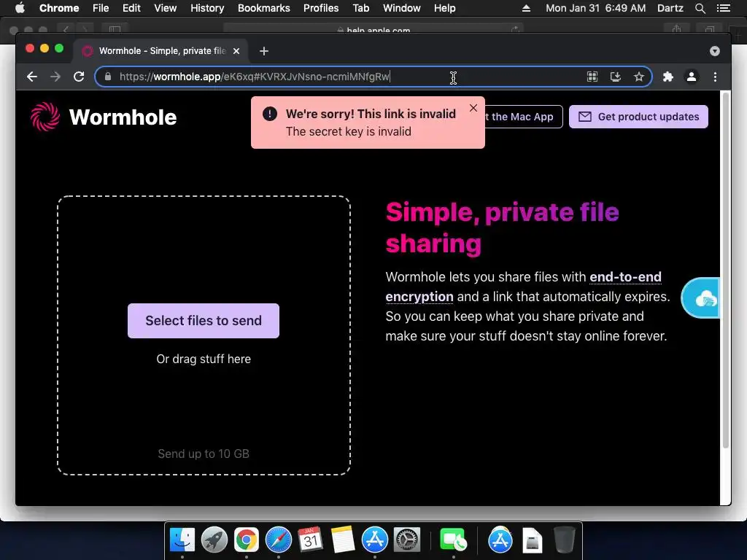
Task: Select the Wormhole tab
Action: [x=160, y=51]
